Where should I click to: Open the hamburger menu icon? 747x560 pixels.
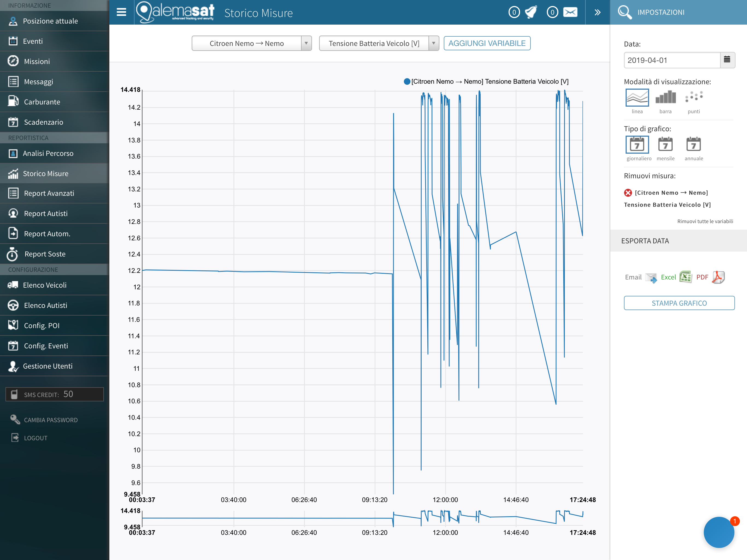tap(121, 12)
